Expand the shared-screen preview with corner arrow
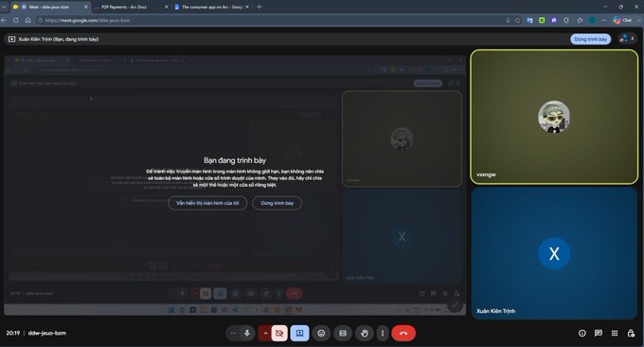 click(x=455, y=305)
